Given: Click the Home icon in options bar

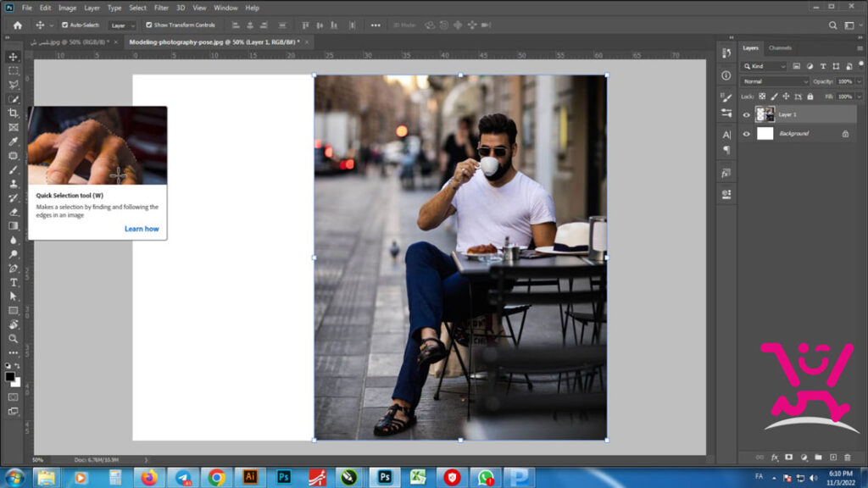Looking at the screenshot, I should coord(18,25).
